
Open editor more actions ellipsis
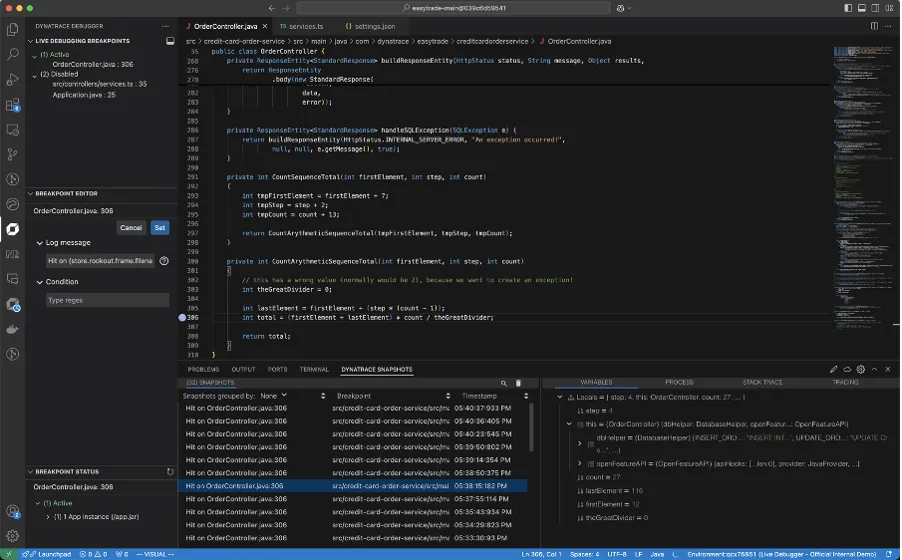(x=888, y=26)
